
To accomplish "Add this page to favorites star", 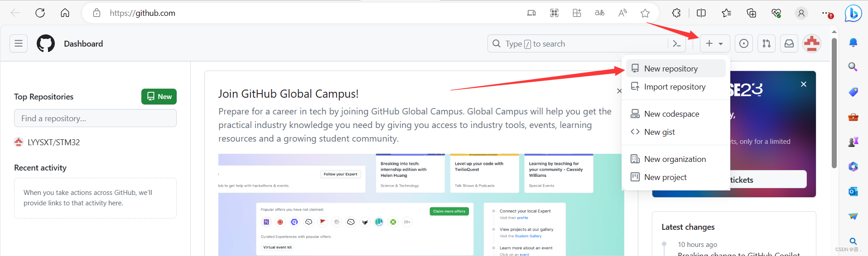I will tap(645, 13).
